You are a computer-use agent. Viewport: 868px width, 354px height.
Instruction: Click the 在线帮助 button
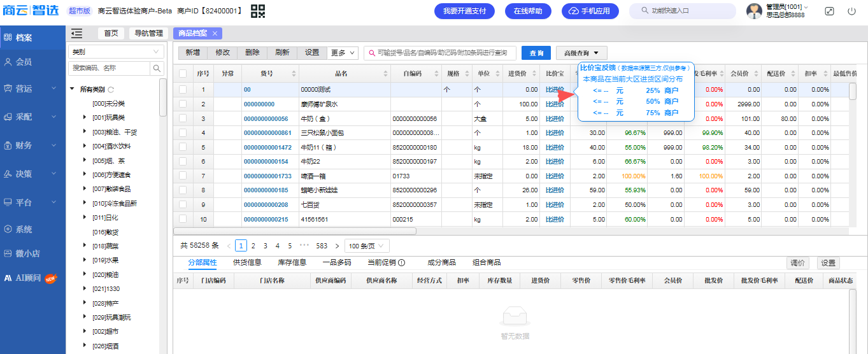click(x=528, y=11)
